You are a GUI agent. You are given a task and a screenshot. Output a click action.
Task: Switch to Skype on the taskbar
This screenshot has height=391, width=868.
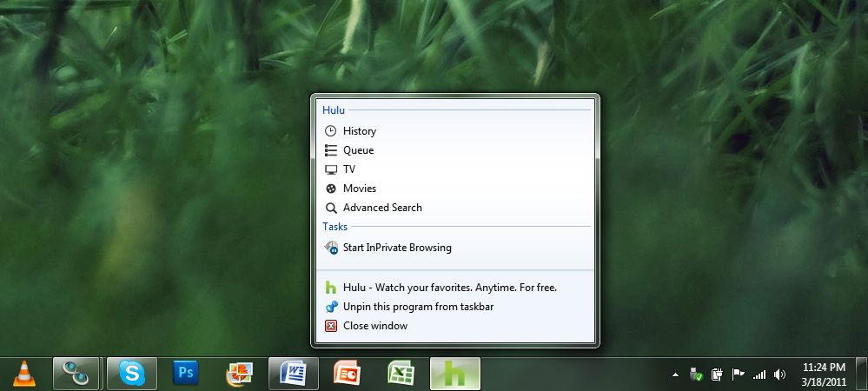point(132,374)
